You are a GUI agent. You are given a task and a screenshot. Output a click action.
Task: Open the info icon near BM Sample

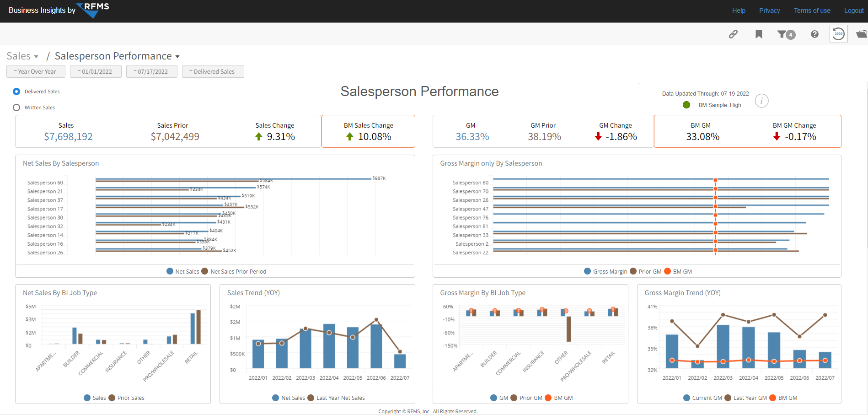coord(761,101)
